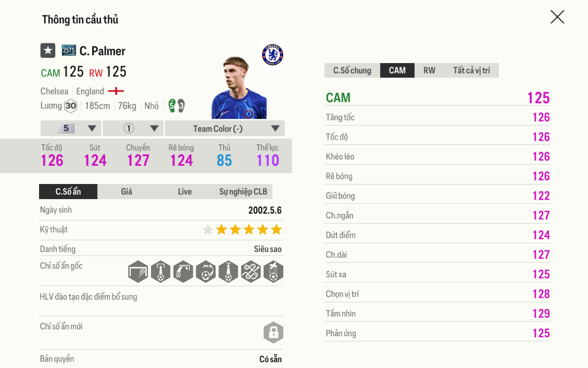The height and width of the screenshot is (368, 588).
Task: Open the Team Color dropdown
Action: [x=224, y=128]
